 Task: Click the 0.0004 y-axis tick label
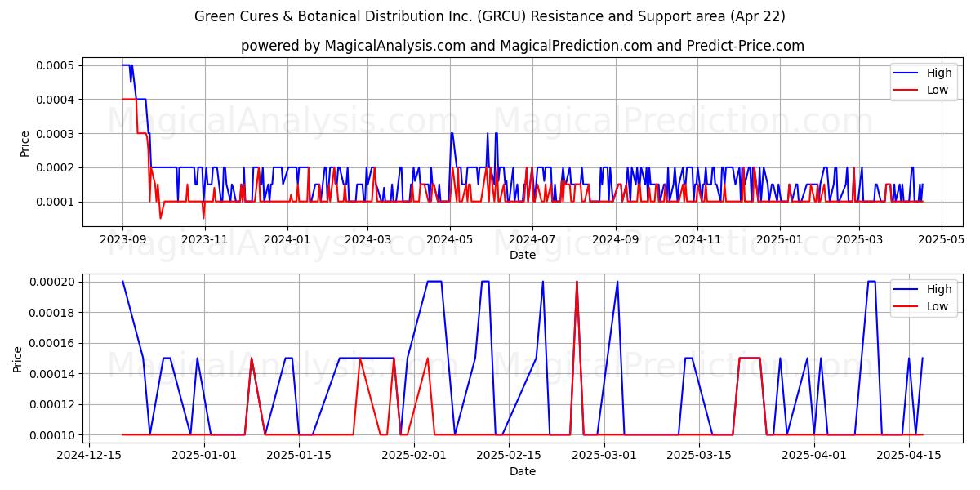pos(53,100)
